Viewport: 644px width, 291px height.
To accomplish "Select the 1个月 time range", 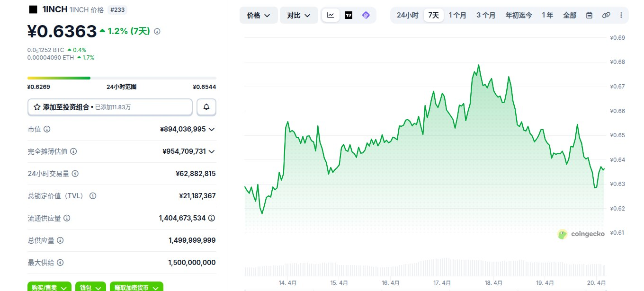I will (457, 15).
